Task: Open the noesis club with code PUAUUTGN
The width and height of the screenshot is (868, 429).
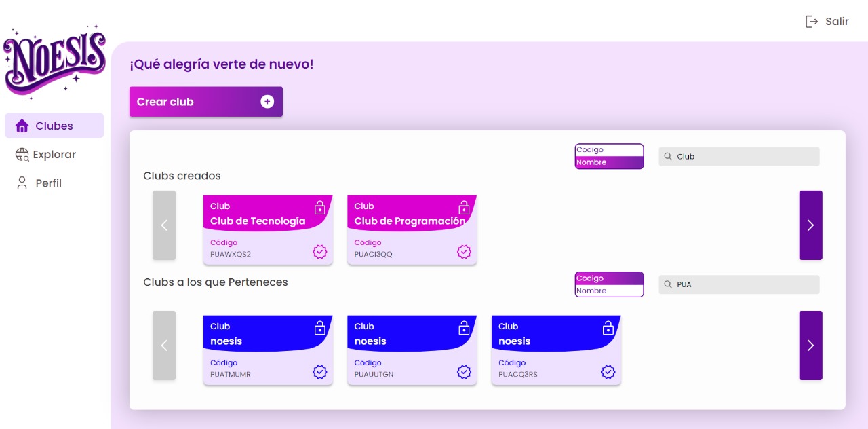Action: tap(412, 350)
